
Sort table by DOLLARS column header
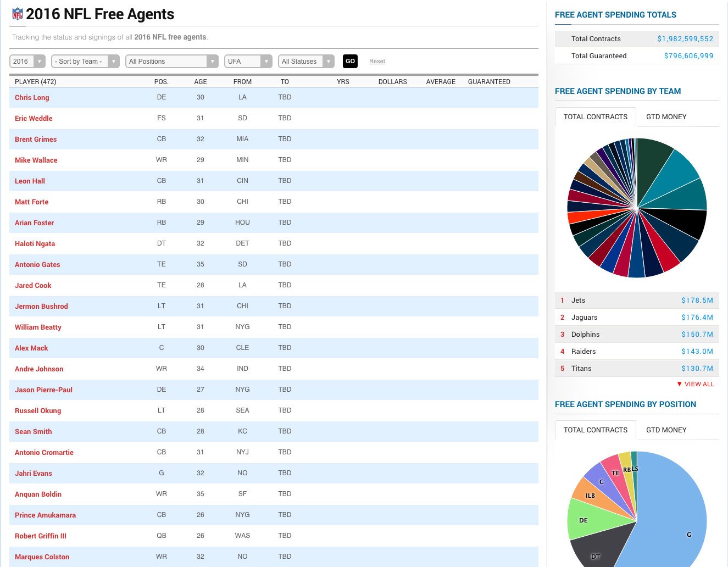pyautogui.click(x=392, y=81)
